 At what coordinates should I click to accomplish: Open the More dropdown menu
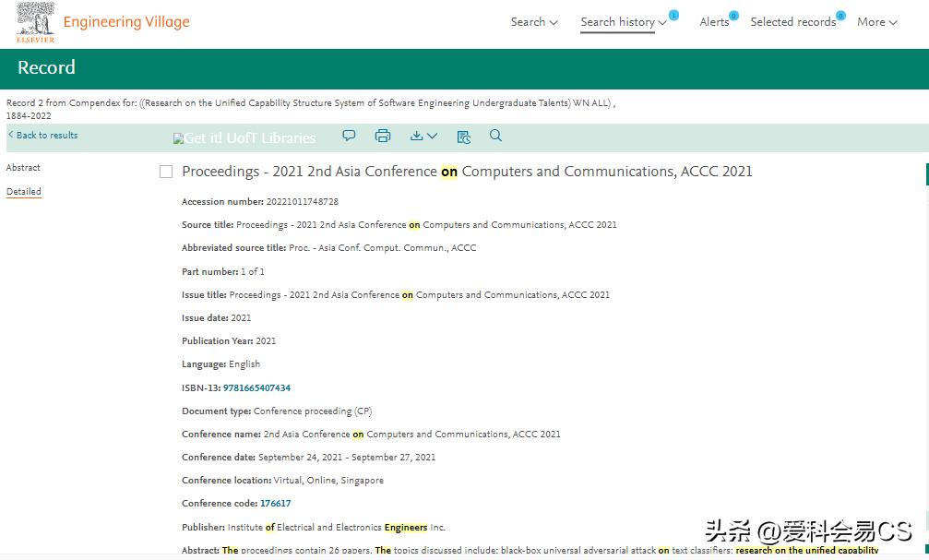click(x=876, y=22)
